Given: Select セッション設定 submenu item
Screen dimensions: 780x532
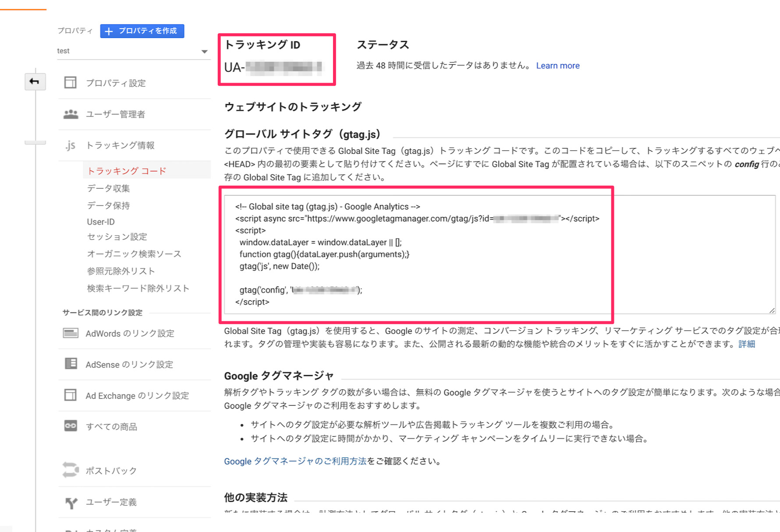Looking at the screenshot, I should coord(117,237).
